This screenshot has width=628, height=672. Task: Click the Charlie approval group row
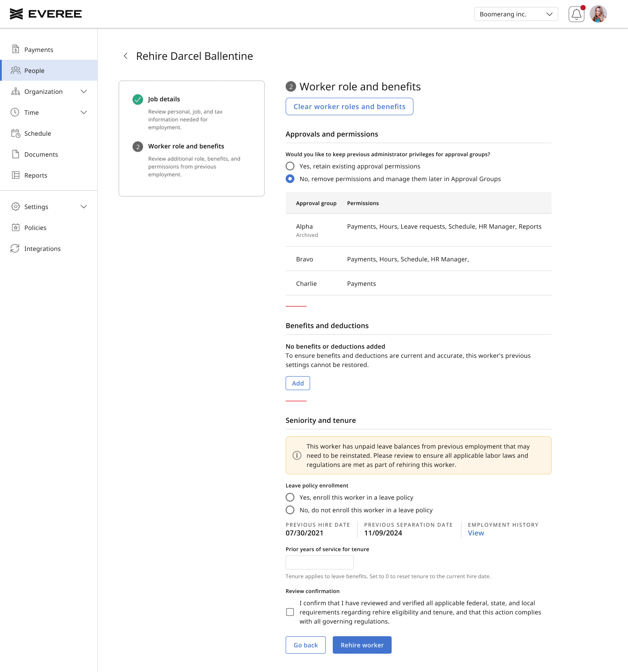pyautogui.click(x=419, y=283)
